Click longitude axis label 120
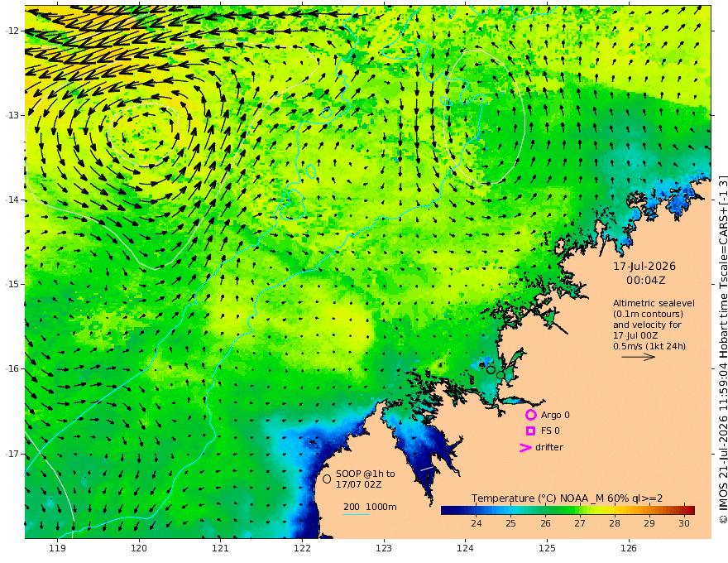The image size is (728, 563). pyautogui.click(x=139, y=548)
